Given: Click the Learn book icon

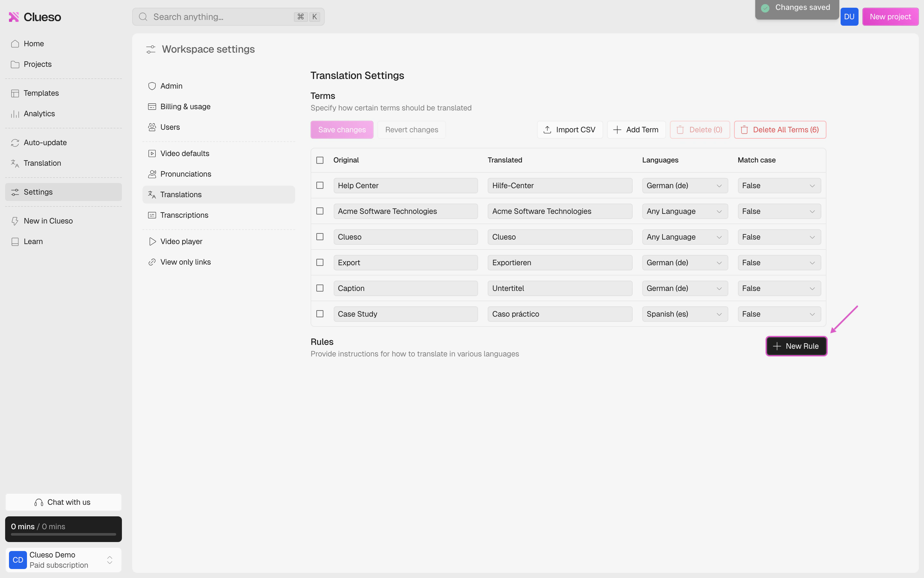Looking at the screenshot, I should tap(15, 241).
